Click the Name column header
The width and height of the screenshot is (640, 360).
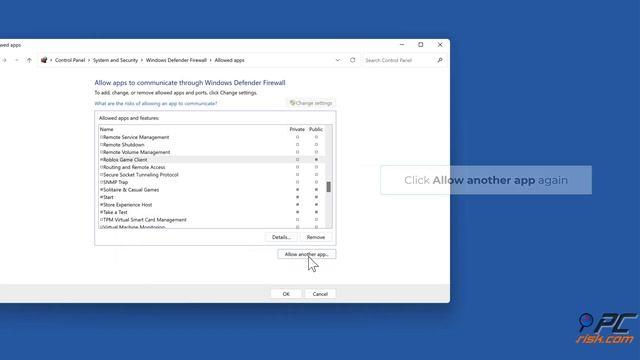[107, 129]
